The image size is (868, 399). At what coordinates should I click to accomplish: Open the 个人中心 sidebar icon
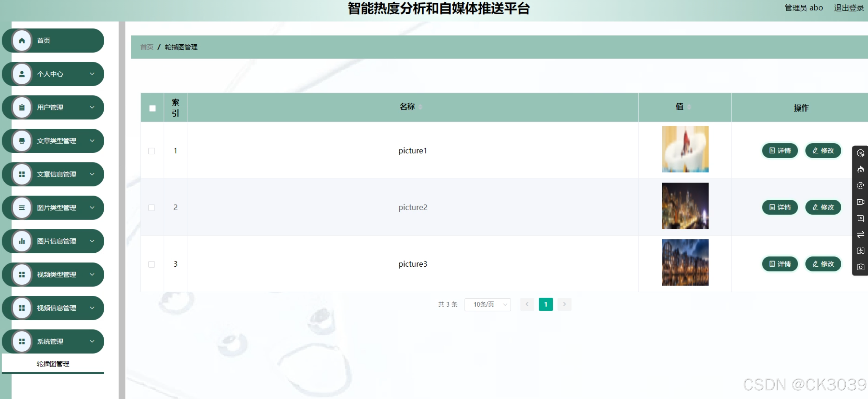click(22, 74)
